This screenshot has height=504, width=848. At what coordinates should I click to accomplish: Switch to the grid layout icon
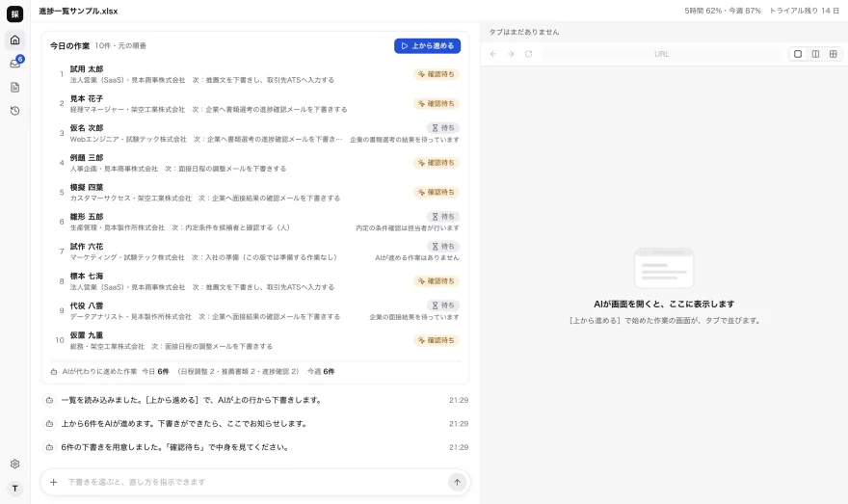(834, 54)
